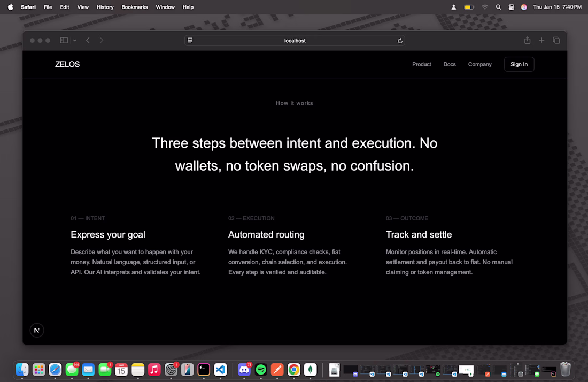Click the "Track and settle" heading
The width and height of the screenshot is (588, 382).
[419, 234]
